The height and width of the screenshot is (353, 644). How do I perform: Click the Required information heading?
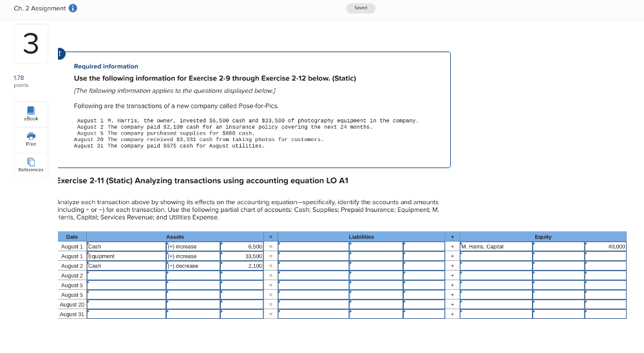click(x=106, y=66)
